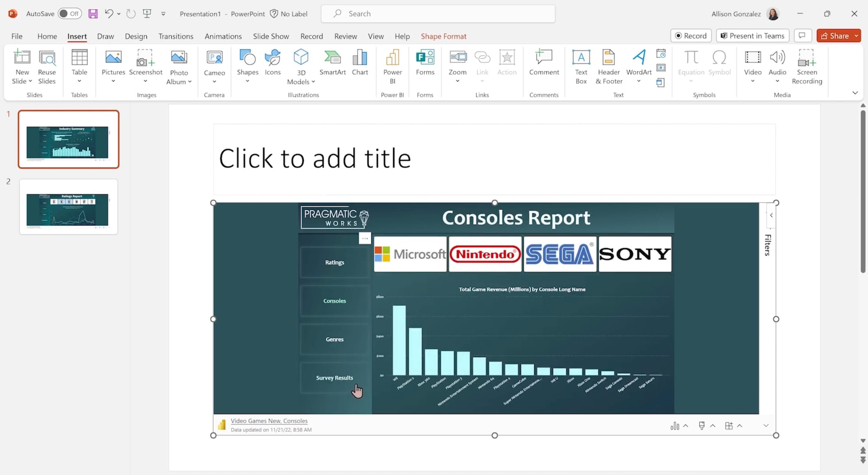Insert a Chart
868x475 pixels.
click(x=360, y=62)
